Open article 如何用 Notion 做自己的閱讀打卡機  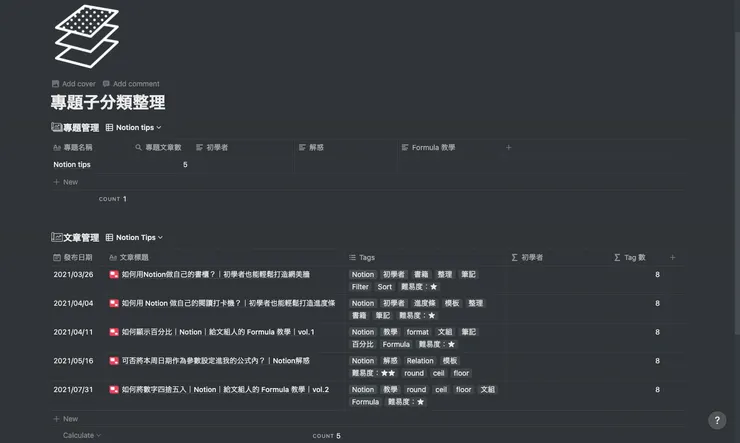pos(228,303)
